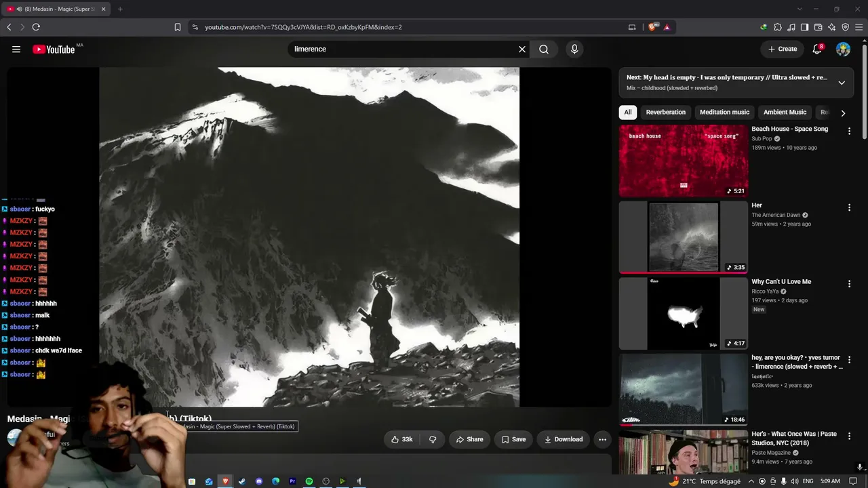Select the All filter chip
The width and height of the screenshot is (868, 488).
628,113
